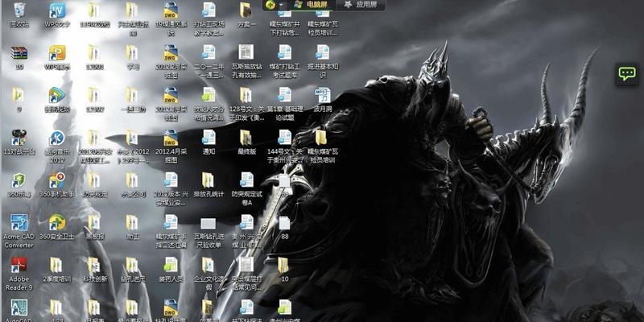Select the 瓦斯钻孔进尺验收单 file
This screenshot has width=644, height=322.
coord(208,231)
